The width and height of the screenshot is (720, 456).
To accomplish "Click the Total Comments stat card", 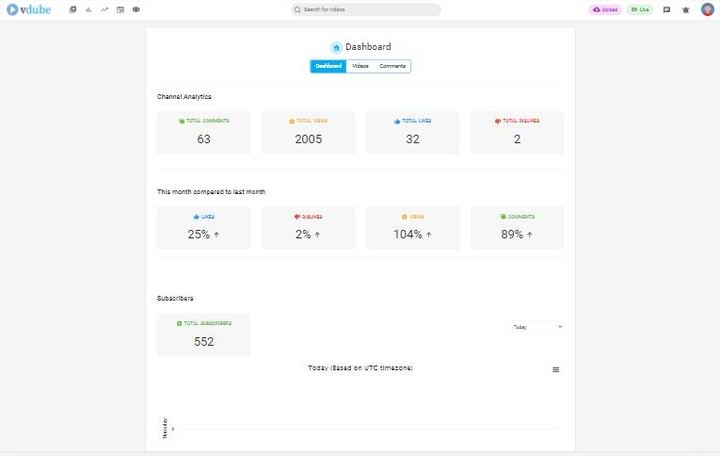I will pyautogui.click(x=204, y=132).
